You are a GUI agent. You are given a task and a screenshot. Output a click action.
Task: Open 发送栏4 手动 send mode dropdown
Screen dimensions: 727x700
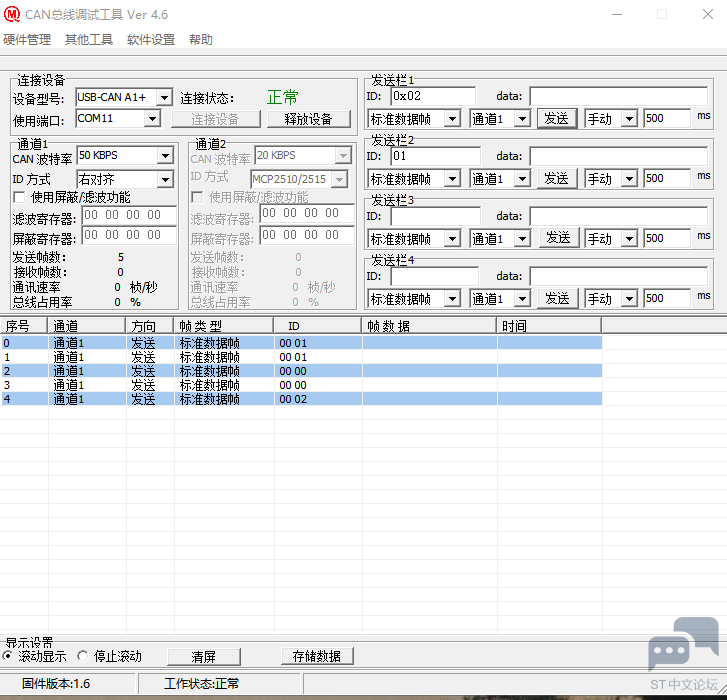[629, 299]
